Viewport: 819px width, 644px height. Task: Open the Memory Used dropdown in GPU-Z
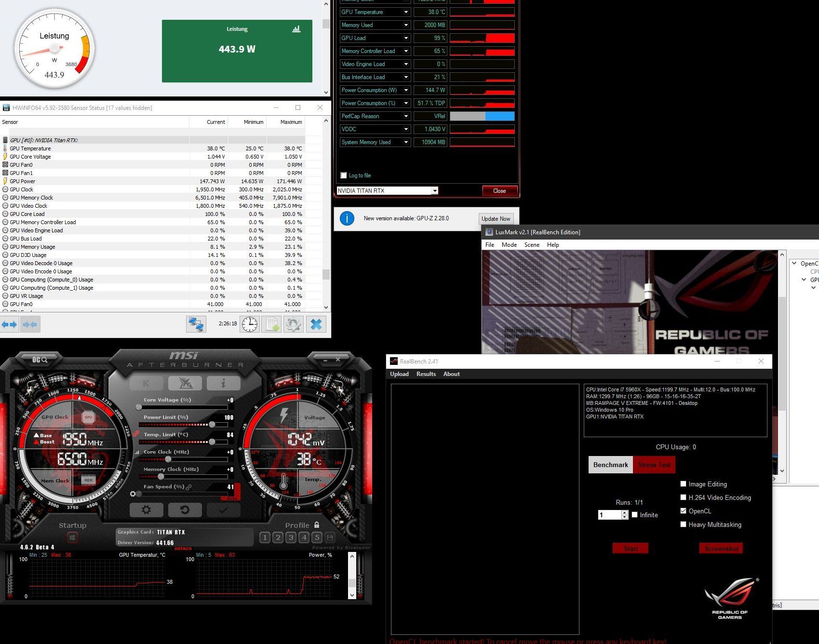coord(406,25)
